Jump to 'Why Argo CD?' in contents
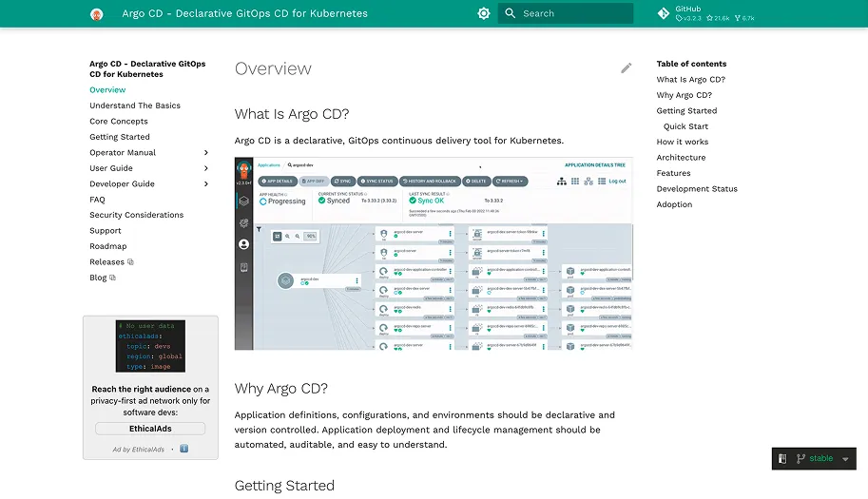Screen dimensions: 868x499 [x=685, y=95]
